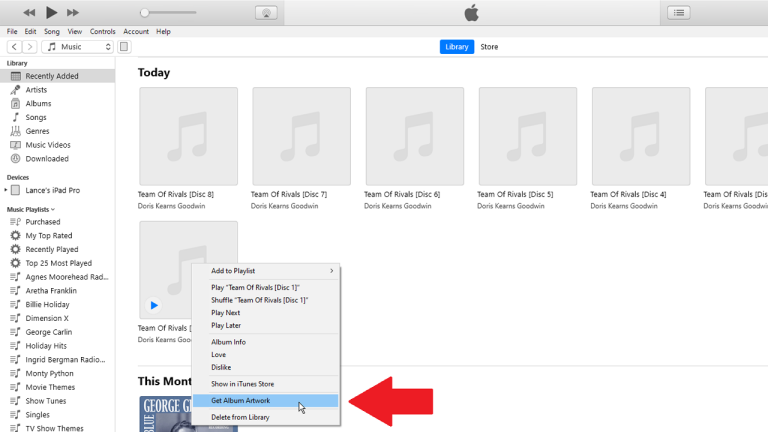Select Team Of Rivals [Disc 4] album artwork
The width and height of the screenshot is (768, 432).
click(641, 136)
